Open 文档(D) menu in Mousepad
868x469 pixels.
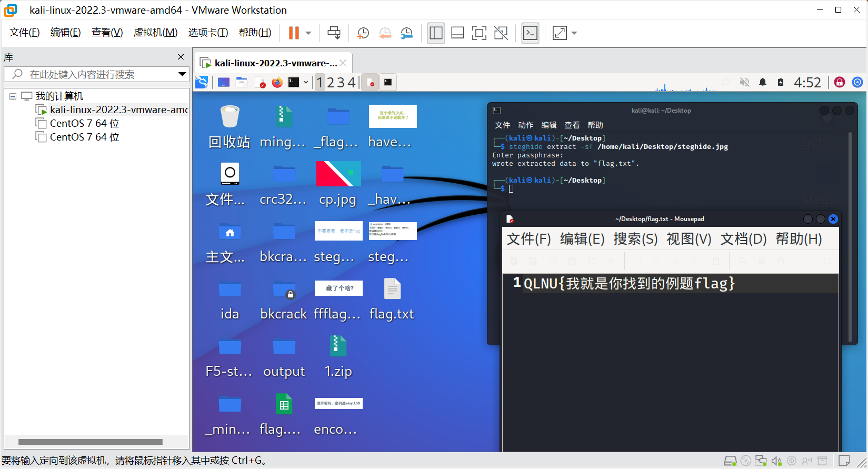[743, 239]
